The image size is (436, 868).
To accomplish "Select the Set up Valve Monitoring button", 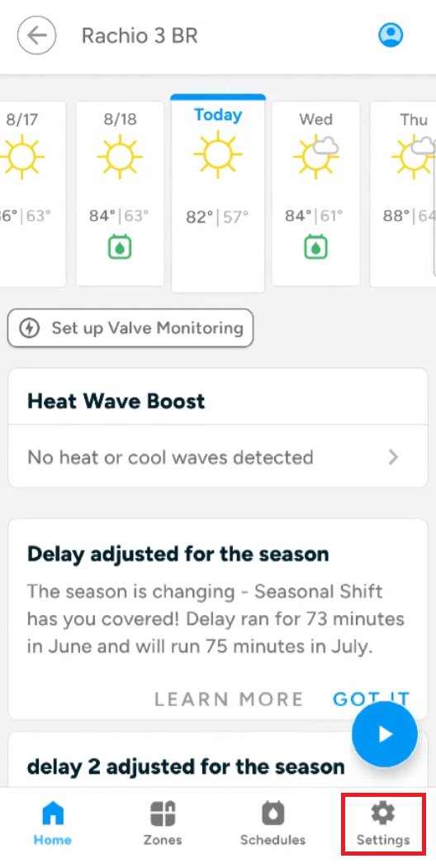I will pos(130,328).
